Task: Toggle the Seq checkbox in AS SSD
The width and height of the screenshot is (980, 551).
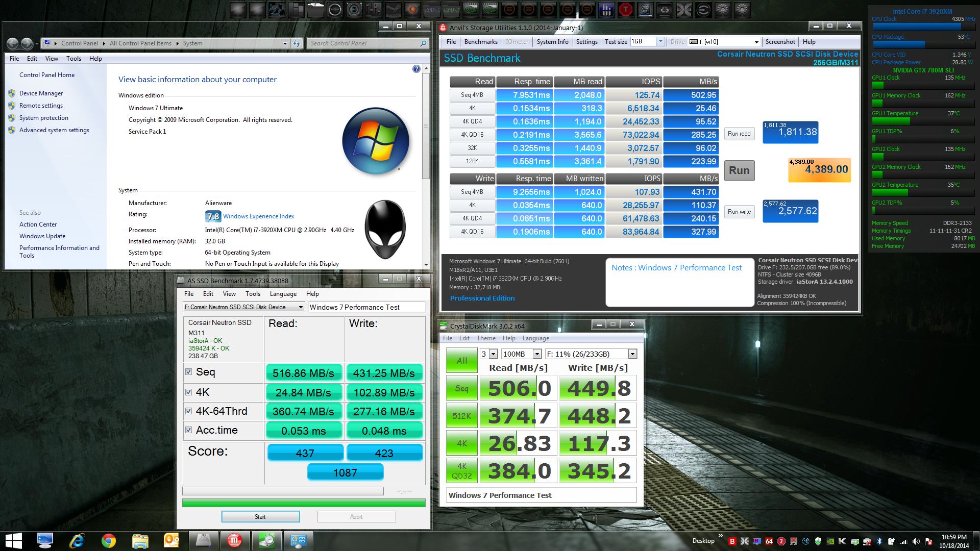Action: pyautogui.click(x=189, y=372)
